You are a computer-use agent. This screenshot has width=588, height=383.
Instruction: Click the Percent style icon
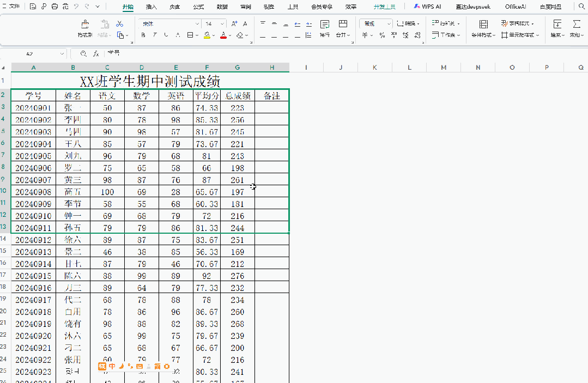pyautogui.click(x=382, y=35)
